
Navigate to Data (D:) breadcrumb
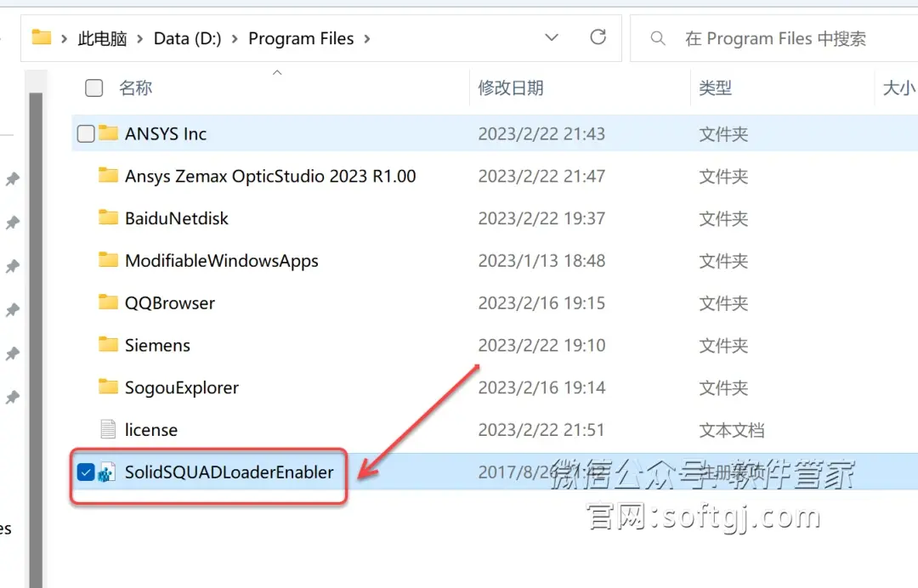coord(187,38)
